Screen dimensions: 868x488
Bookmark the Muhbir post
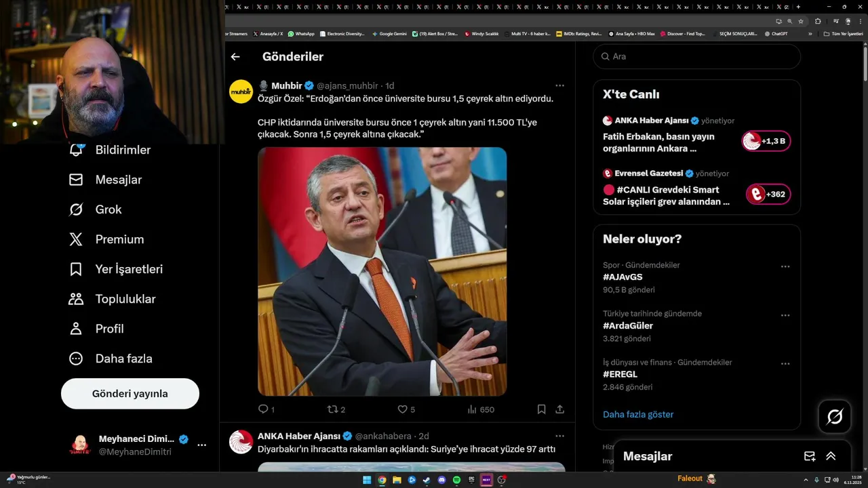541,409
